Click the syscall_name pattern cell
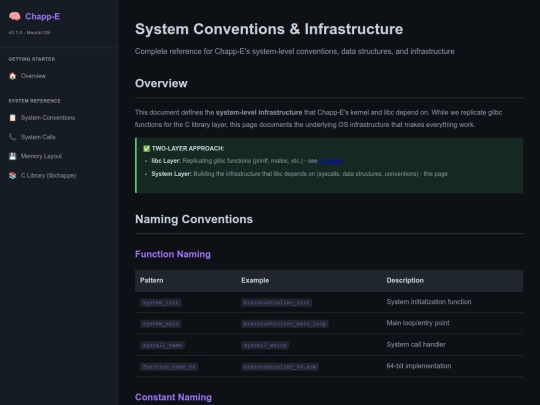540x405 pixels. pos(162,345)
